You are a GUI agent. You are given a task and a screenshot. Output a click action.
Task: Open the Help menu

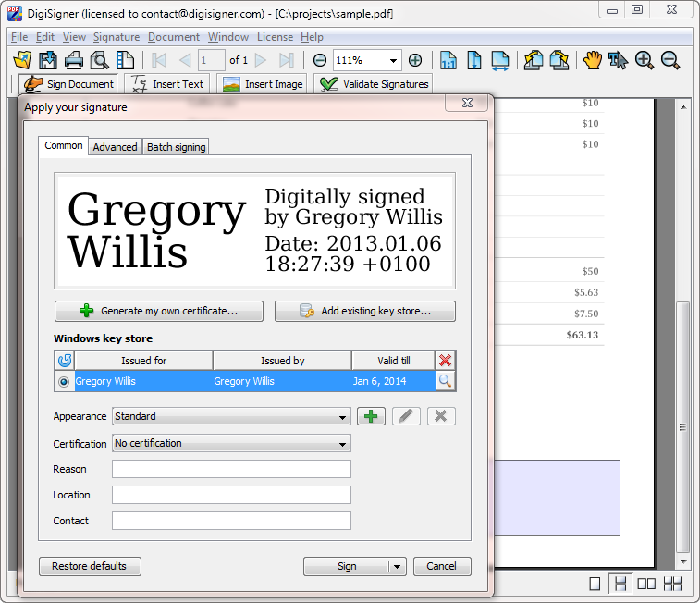(x=312, y=37)
